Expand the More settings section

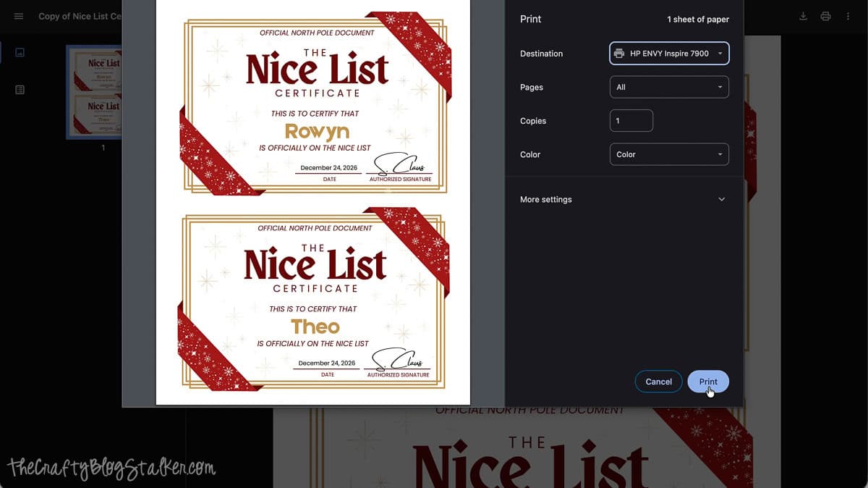(623, 199)
